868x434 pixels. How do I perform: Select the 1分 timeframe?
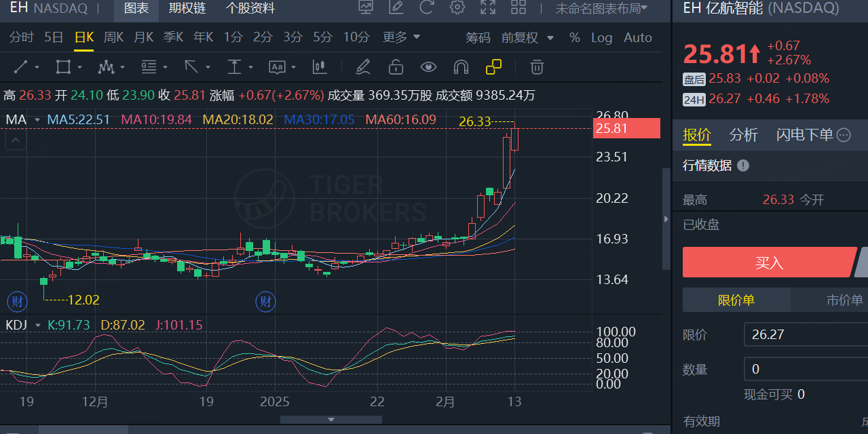pyautogui.click(x=233, y=37)
